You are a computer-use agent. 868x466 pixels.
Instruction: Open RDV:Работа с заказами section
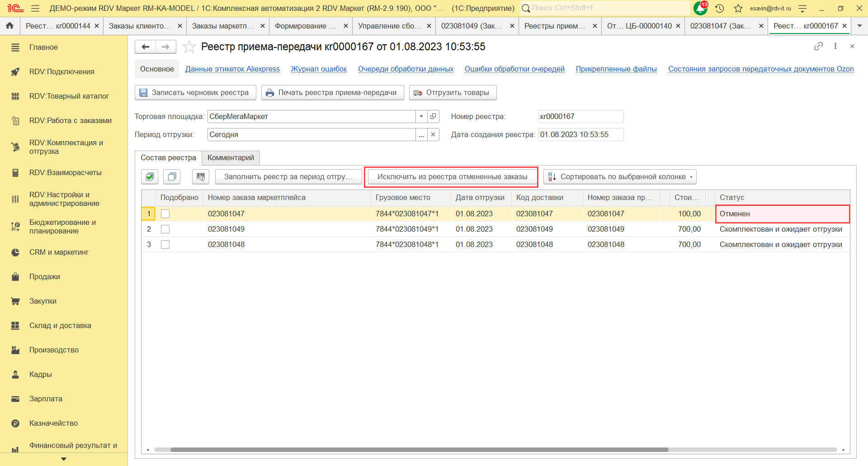[x=70, y=120]
